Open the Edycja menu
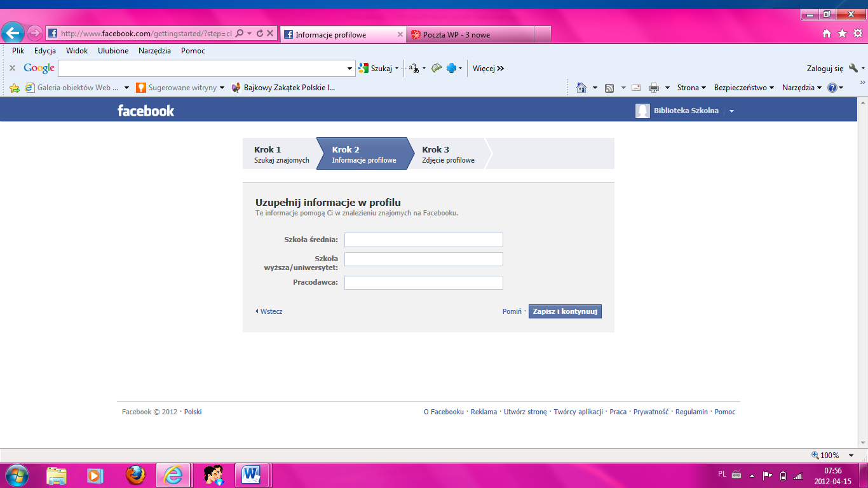Screen dimensions: 868x488 coord(45,51)
